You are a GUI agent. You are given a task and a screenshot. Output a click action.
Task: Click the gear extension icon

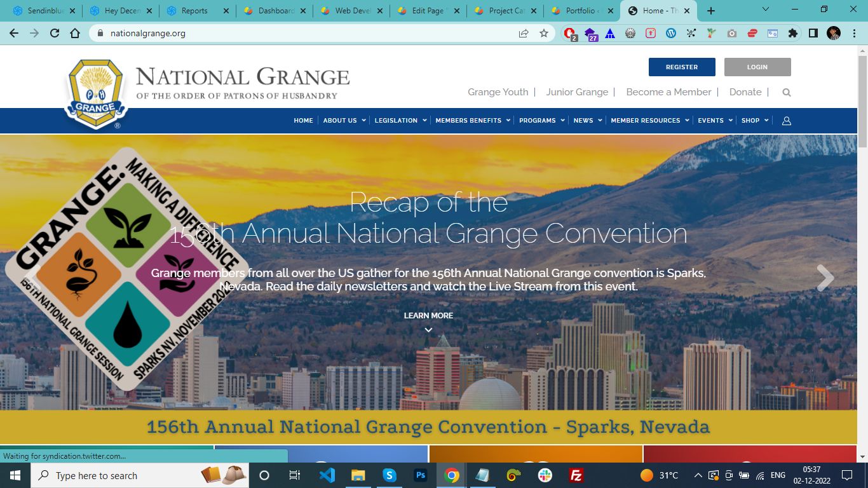point(630,33)
